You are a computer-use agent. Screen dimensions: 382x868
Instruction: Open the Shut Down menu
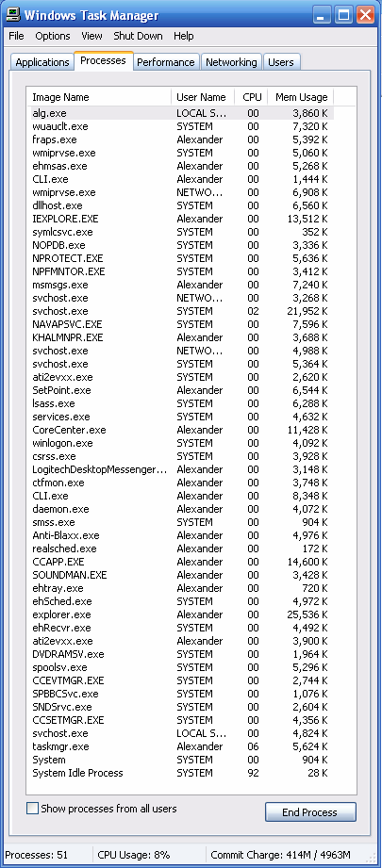coord(138,36)
